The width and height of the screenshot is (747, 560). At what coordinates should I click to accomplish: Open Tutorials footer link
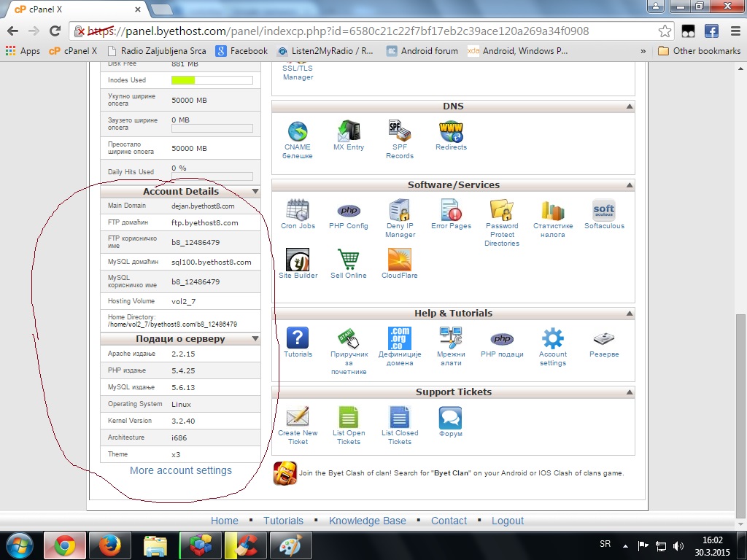(x=284, y=521)
